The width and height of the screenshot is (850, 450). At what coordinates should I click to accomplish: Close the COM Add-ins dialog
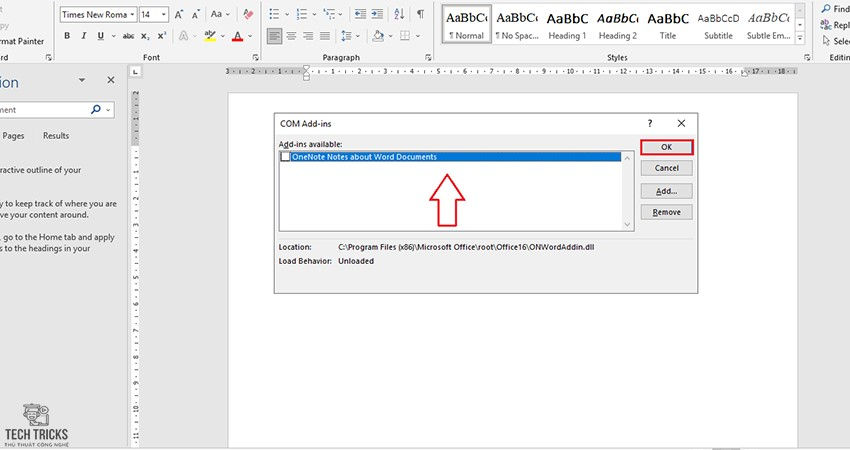coord(681,124)
